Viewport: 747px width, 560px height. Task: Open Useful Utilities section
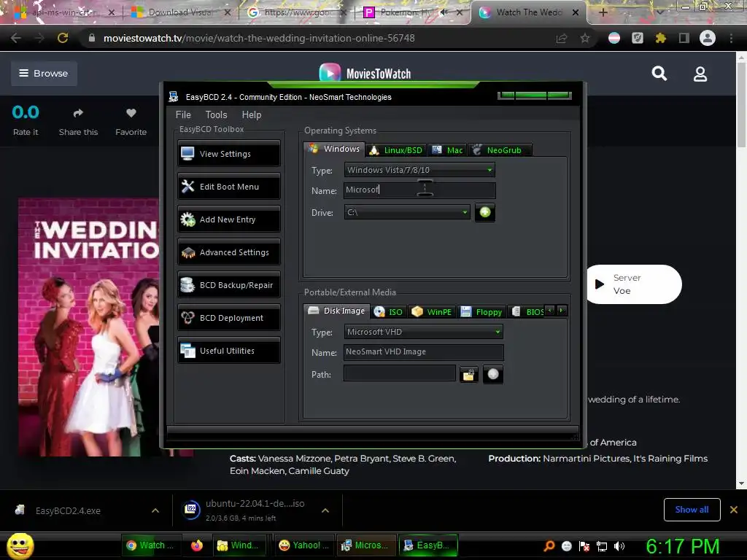click(228, 351)
